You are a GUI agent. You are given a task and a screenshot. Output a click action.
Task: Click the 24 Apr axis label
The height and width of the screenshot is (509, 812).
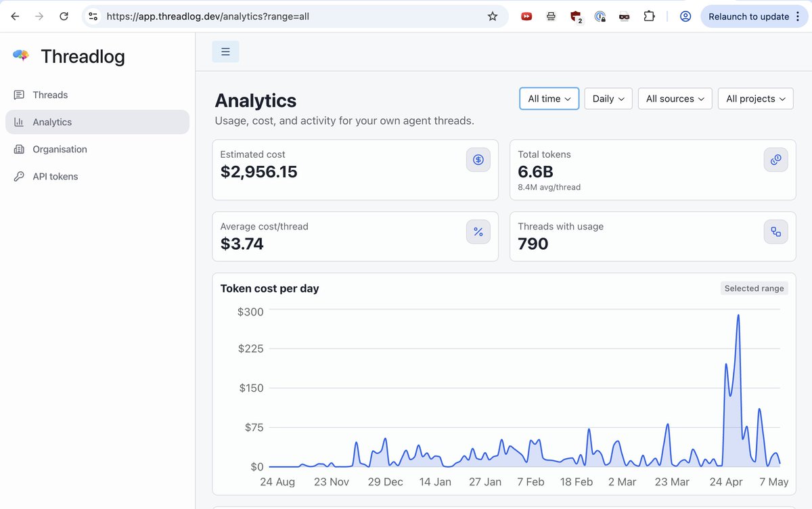coord(726,482)
